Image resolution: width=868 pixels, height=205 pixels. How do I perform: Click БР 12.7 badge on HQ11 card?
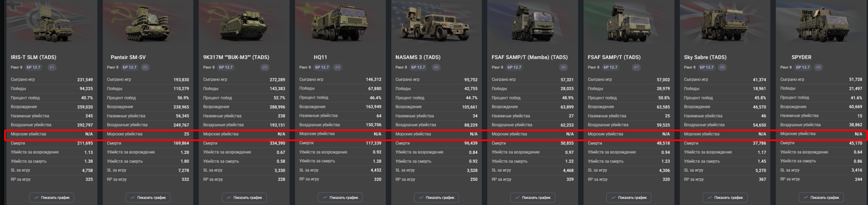[322, 67]
